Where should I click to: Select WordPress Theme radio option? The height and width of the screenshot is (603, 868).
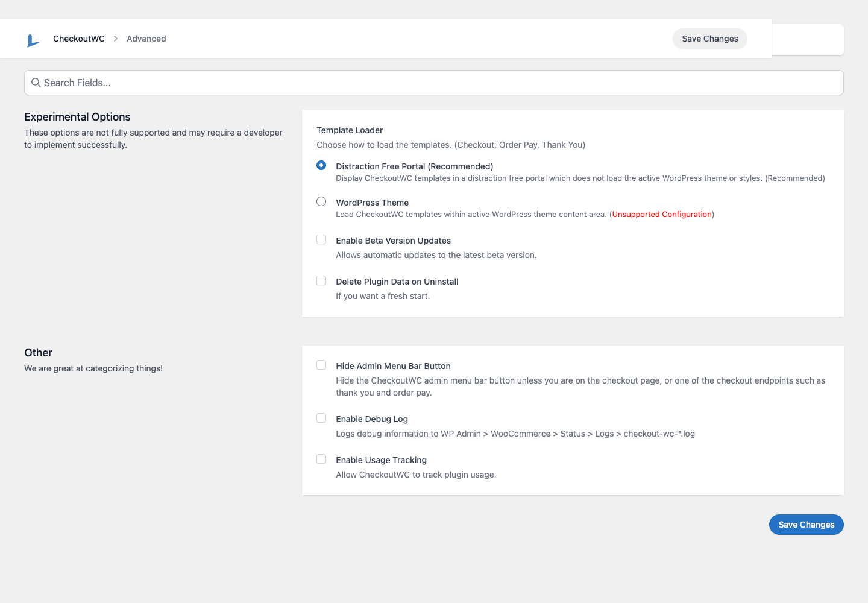pyautogui.click(x=321, y=201)
